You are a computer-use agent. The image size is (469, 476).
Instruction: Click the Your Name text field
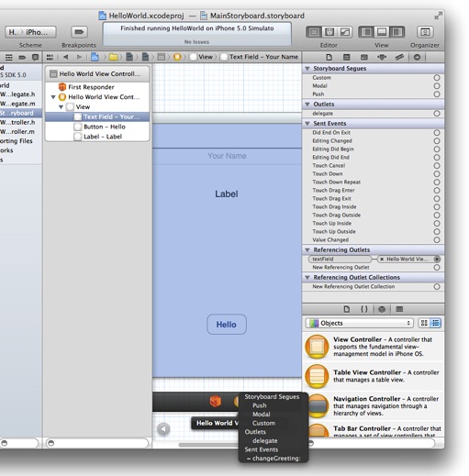227,156
